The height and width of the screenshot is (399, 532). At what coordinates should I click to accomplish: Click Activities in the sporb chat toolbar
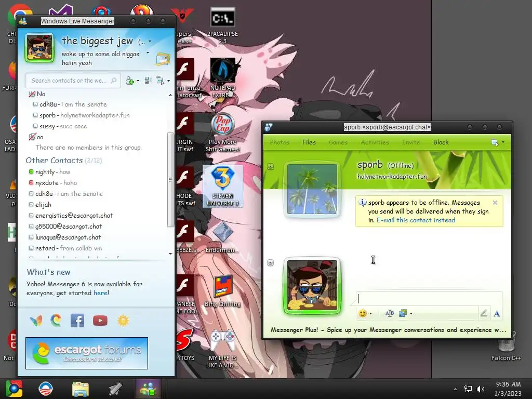pyautogui.click(x=375, y=142)
